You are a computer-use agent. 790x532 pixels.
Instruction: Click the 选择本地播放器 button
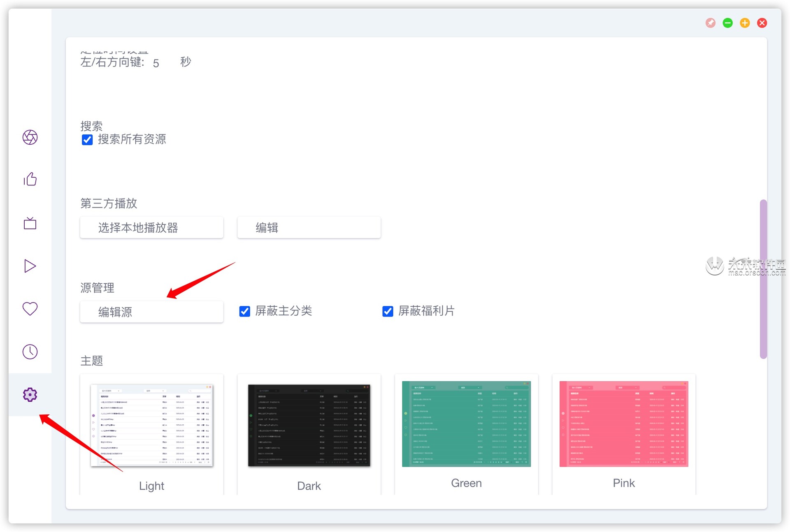coord(151,228)
